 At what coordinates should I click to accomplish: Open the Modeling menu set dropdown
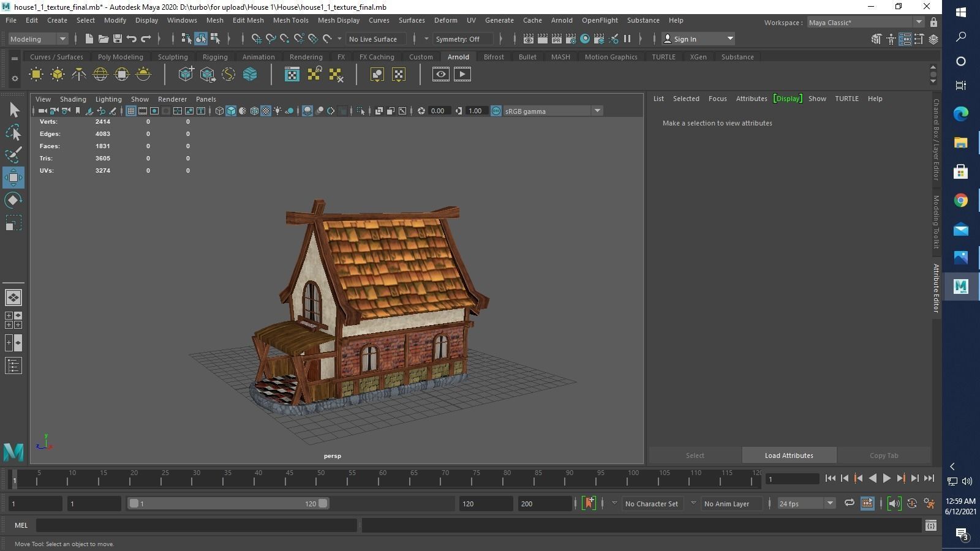(x=38, y=39)
